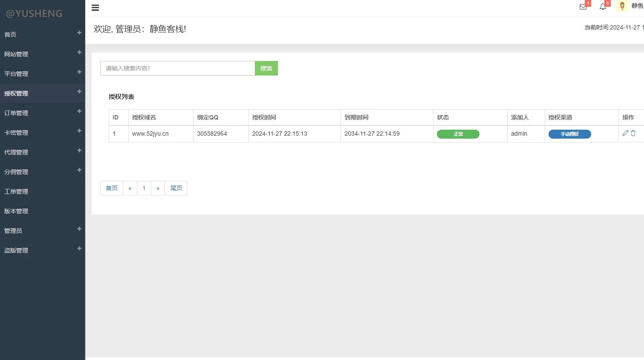Image resolution: width=644 pixels, height=360 pixels.
Task: Open the 工单管理 sidebar item
Action: [x=16, y=192]
